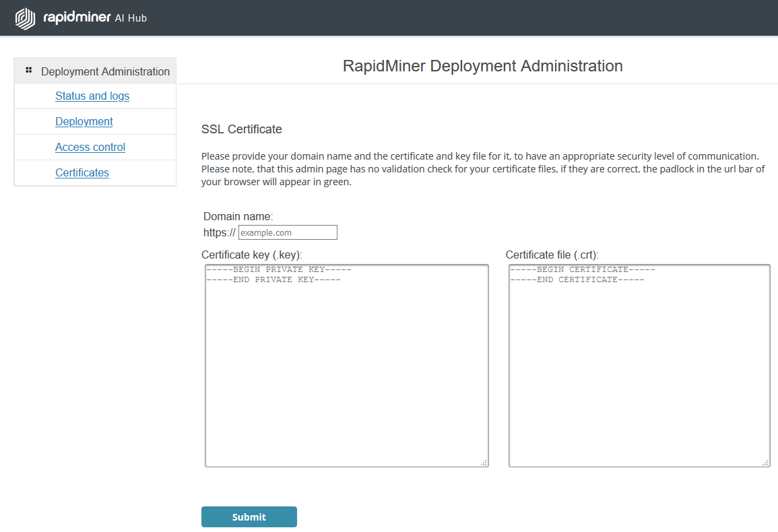
Task: Click the RapidMiner hexagon logo
Action: click(x=25, y=18)
